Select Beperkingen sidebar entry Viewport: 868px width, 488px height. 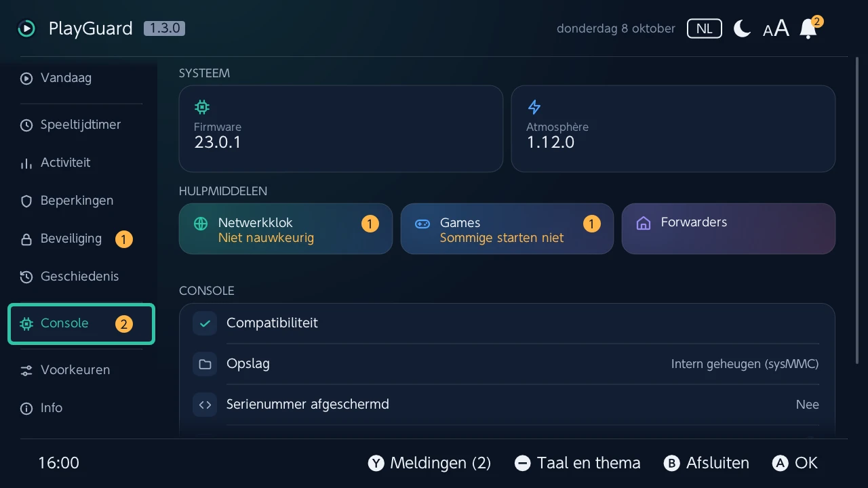81,201
